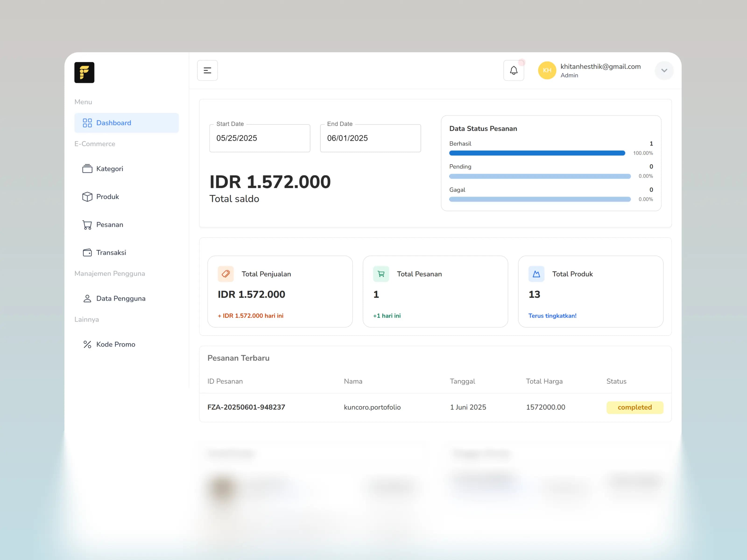Click the Pesanan cart icon in the sidebar

pyautogui.click(x=87, y=225)
